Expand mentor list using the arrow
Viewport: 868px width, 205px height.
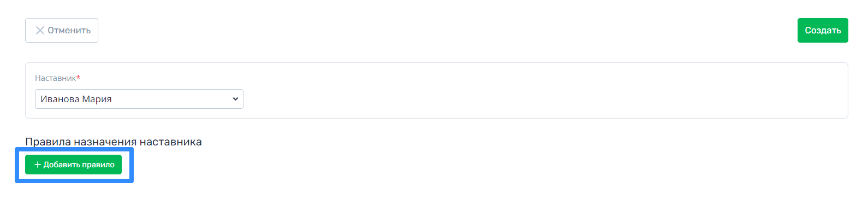tap(235, 99)
